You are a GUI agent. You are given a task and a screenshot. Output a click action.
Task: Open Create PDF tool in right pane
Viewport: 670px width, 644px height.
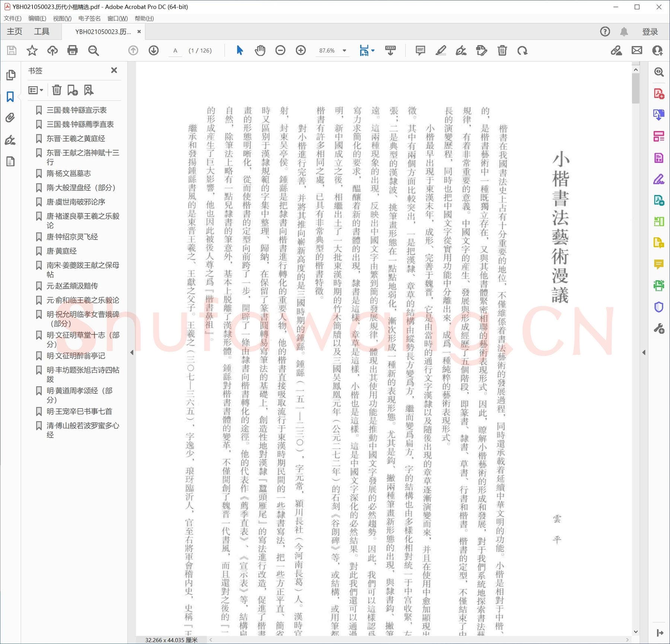point(659,93)
